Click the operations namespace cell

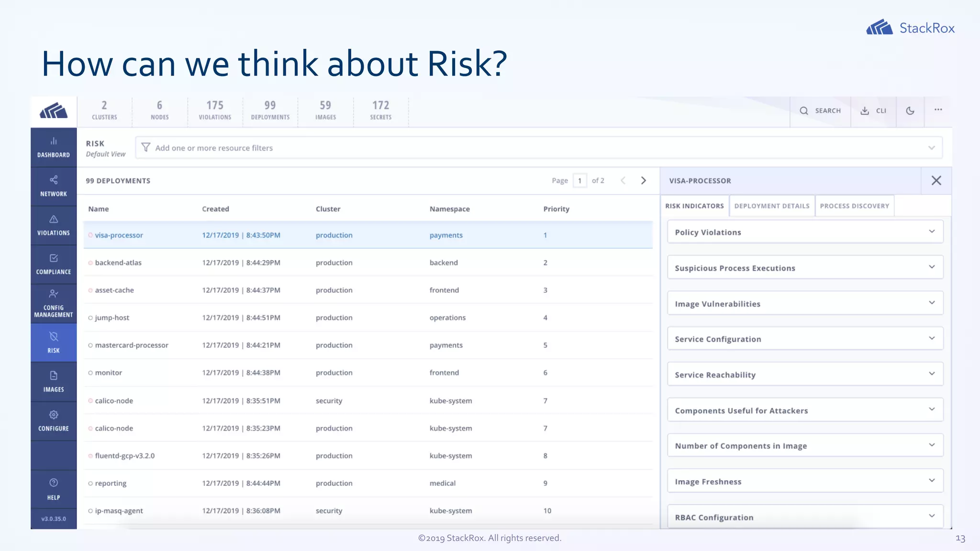[x=447, y=318]
